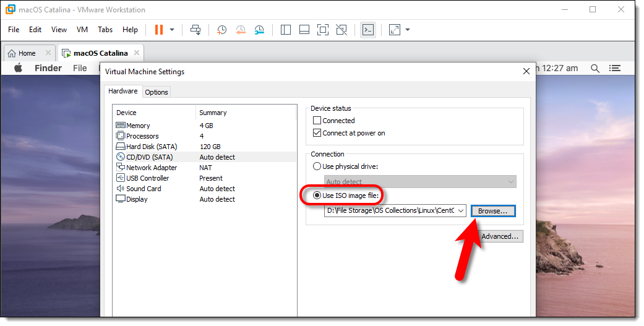Click the Browse button

493,211
